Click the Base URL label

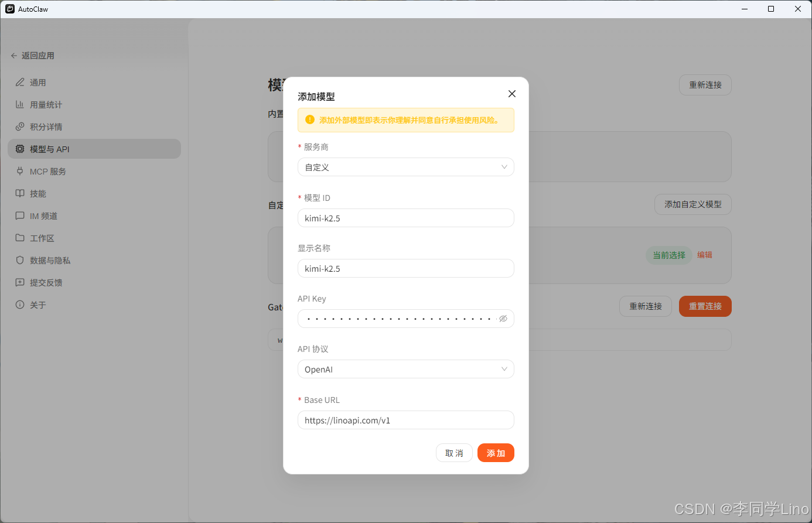[x=322, y=400]
